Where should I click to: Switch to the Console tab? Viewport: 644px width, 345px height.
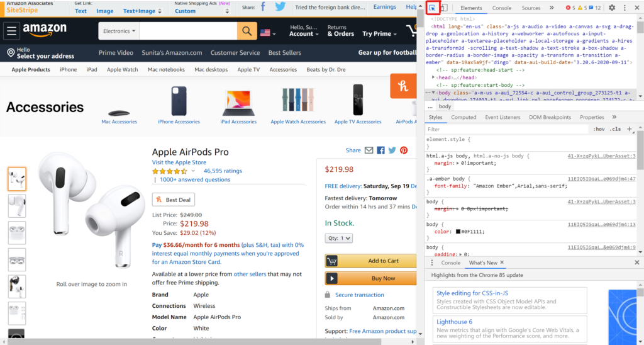coord(501,8)
